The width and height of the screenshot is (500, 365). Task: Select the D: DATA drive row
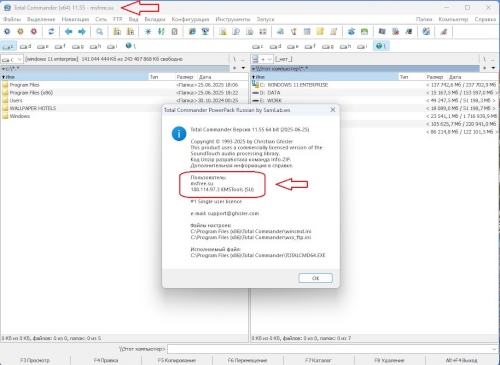pos(375,93)
